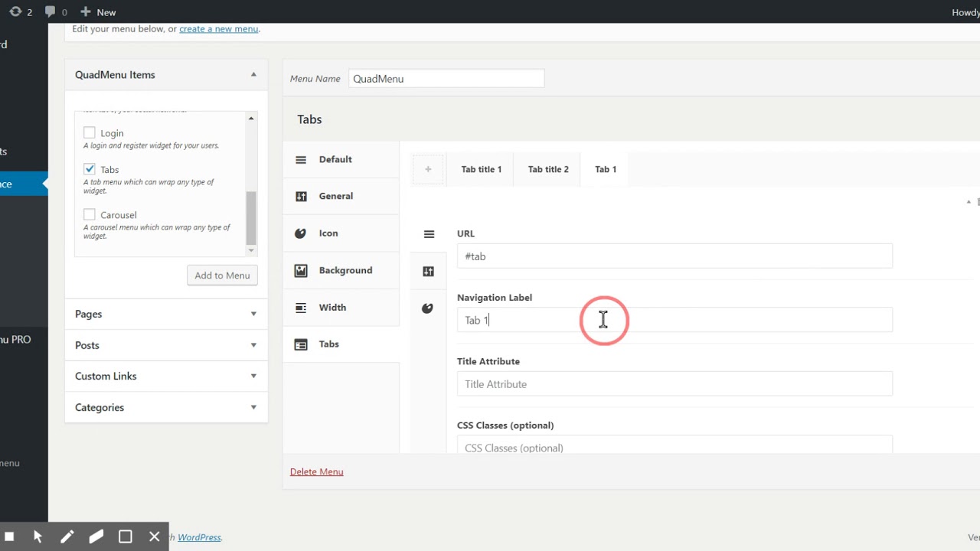
Task: Click the create a new menu link
Action: point(219,29)
